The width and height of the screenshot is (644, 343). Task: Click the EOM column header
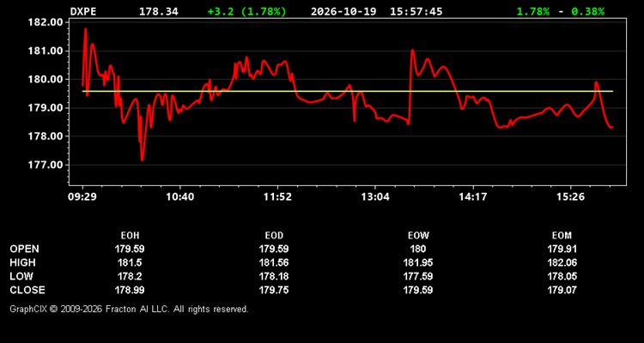pos(562,236)
